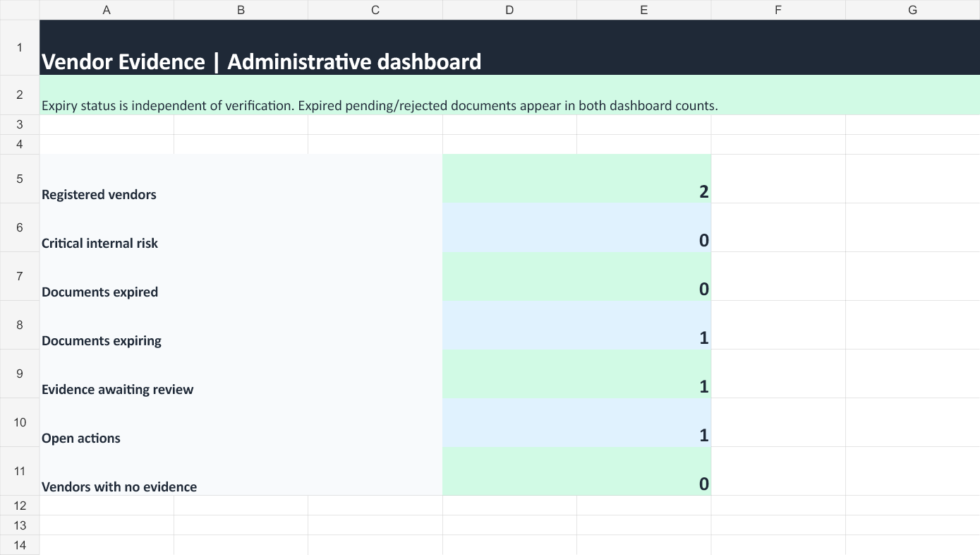Click the Open actions value cell
The width and height of the screenshot is (980, 555).
[x=576, y=422]
